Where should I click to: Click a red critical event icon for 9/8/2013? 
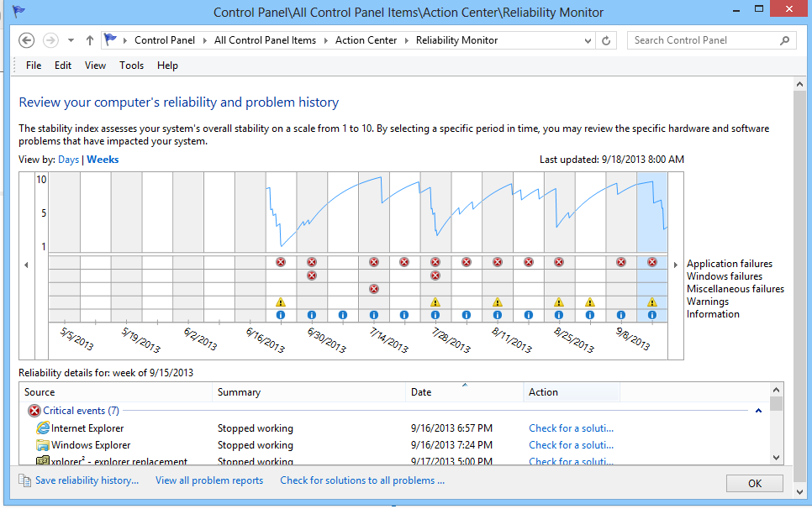click(x=620, y=262)
